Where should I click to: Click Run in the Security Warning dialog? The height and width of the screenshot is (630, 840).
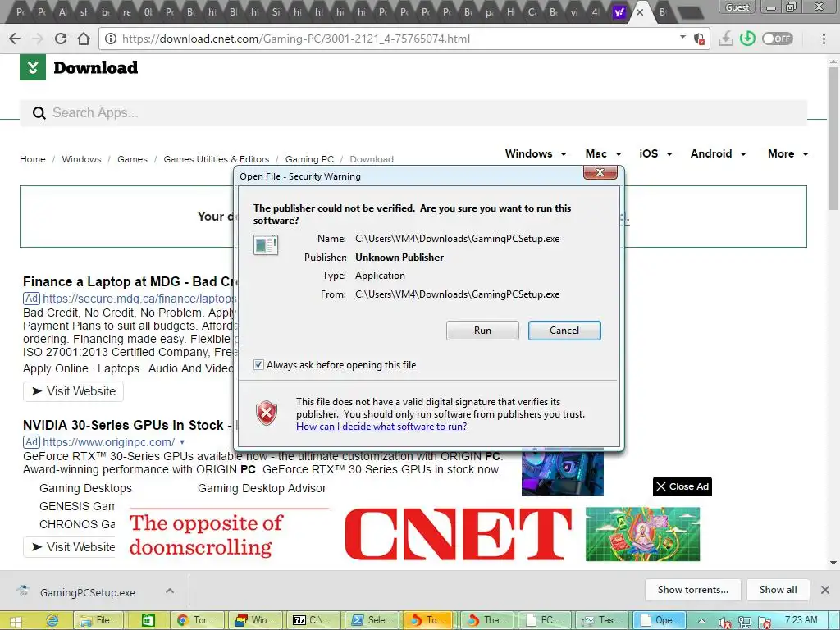tap(482, 331)
